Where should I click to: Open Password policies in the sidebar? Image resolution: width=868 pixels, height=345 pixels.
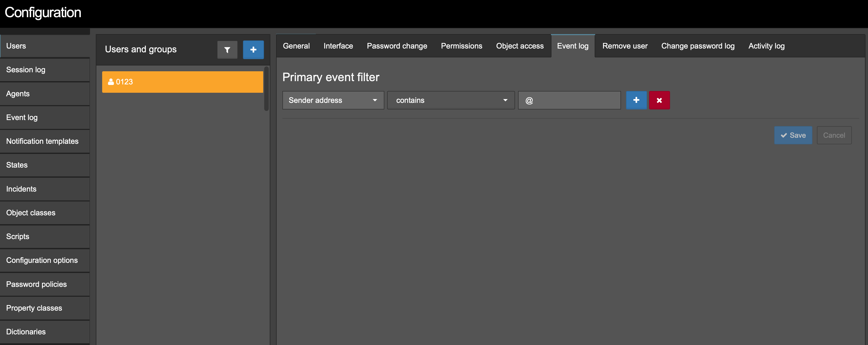[45, 284]
